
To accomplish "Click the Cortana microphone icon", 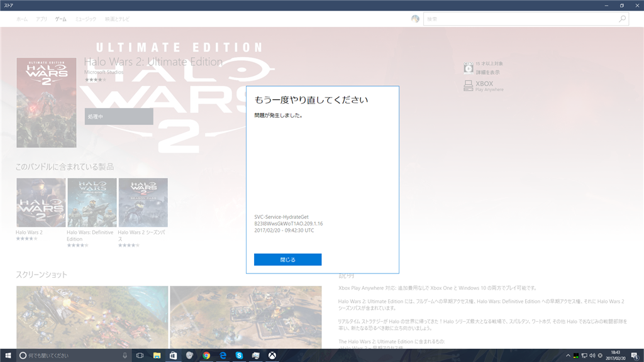I will click(x=125, y=356).
